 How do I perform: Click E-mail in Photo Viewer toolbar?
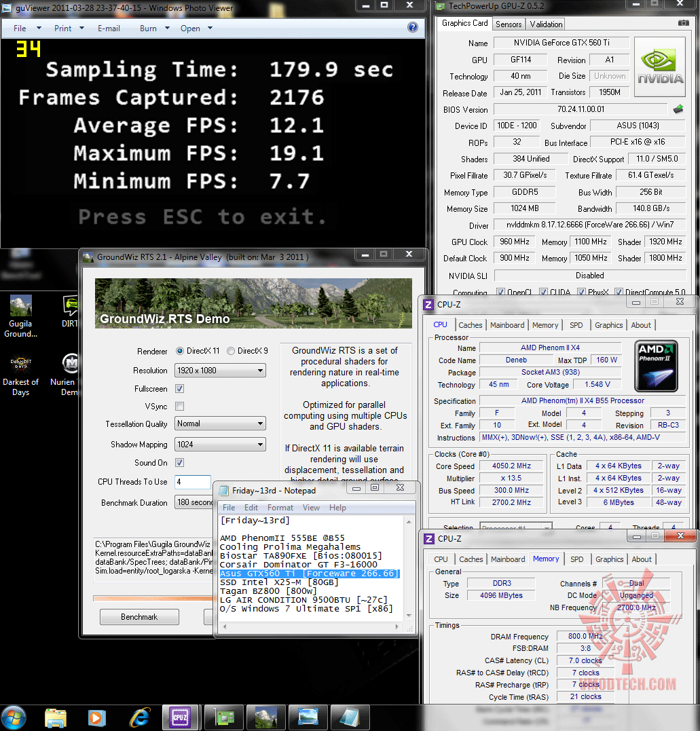[109, 28]
